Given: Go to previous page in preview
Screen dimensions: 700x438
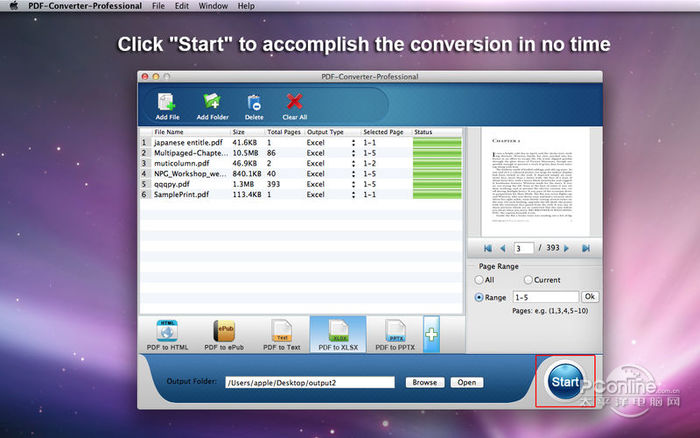Looking at the screenshot, I should tap(503, 248).
